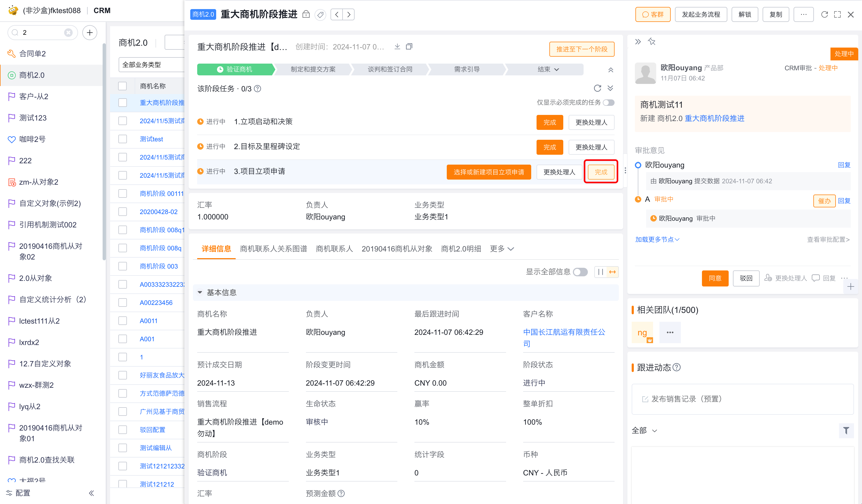
Task: Switch to 商机联系人 tab
Action: click(x=334, y=249)
